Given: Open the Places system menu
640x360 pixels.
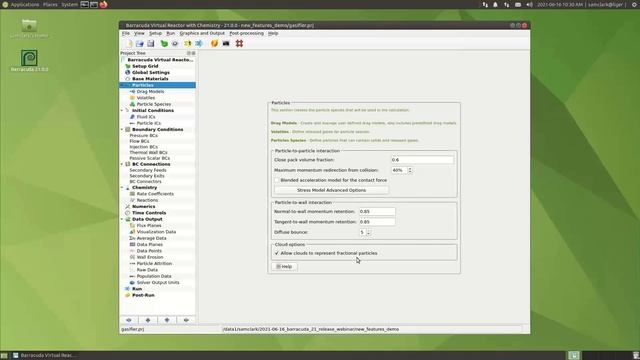Looking at the screenshot, I should pyautogui.click(x=50, y=4).
